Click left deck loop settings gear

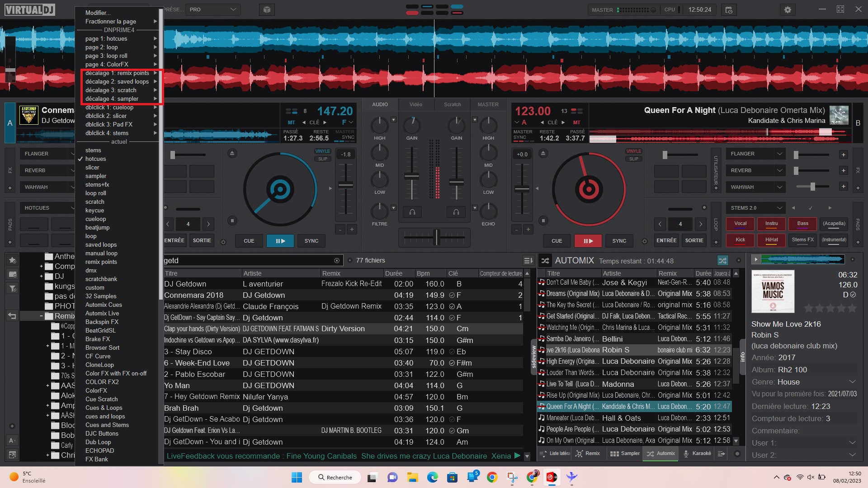[223, 242]
